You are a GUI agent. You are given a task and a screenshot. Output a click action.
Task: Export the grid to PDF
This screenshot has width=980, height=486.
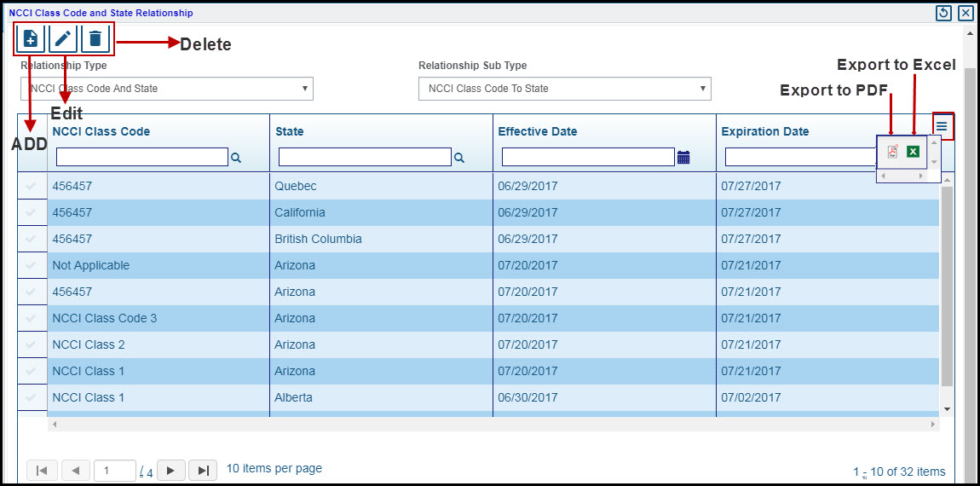pos(893,152)
